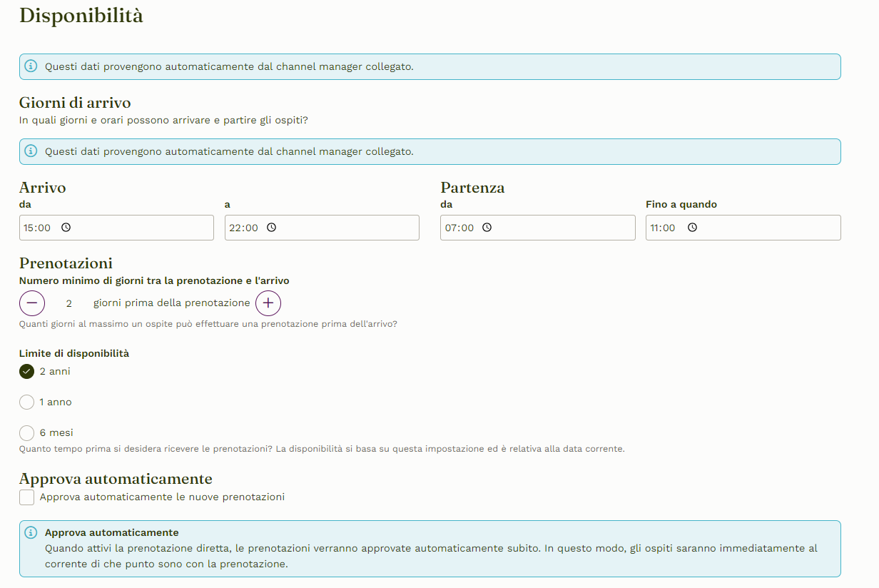Click the clock icon in the 11:00 departure field

click(692, 228)
